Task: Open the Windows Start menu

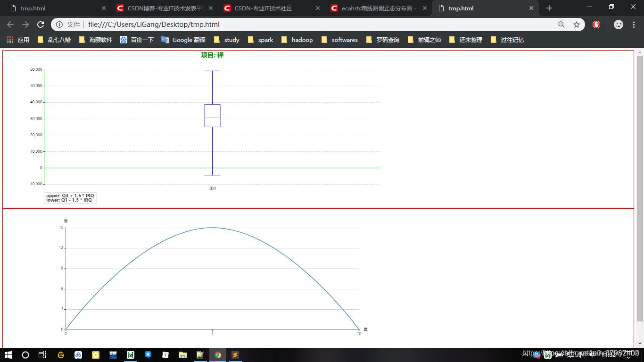Action: point(8,355)
